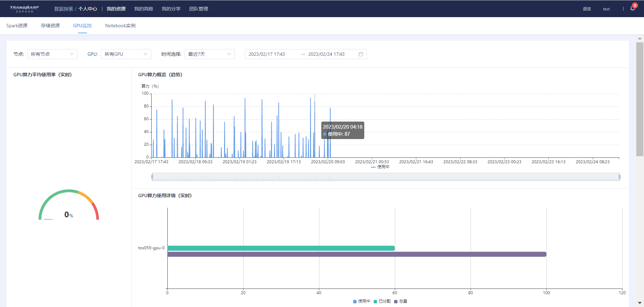Click the GPU算力平均使用率（实时）heading
The width and height of the screenshot is (644, 307).
(x=43, y=75)
